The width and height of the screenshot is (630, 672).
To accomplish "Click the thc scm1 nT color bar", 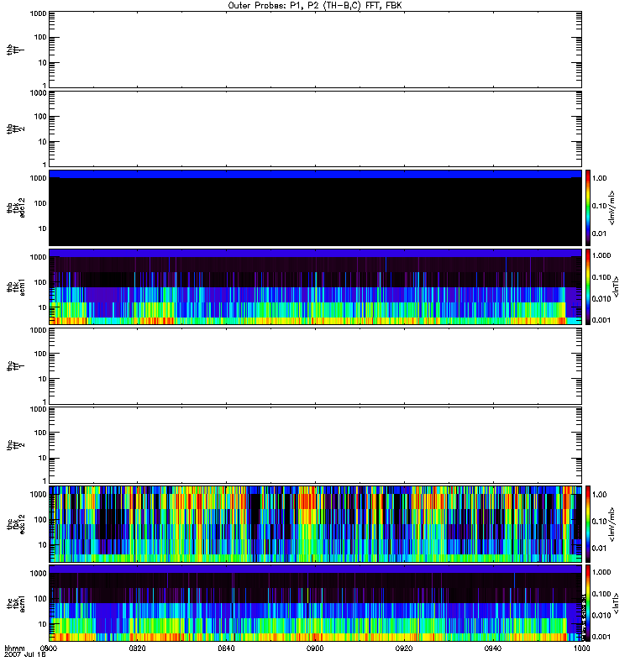I will tap(588, 602).
